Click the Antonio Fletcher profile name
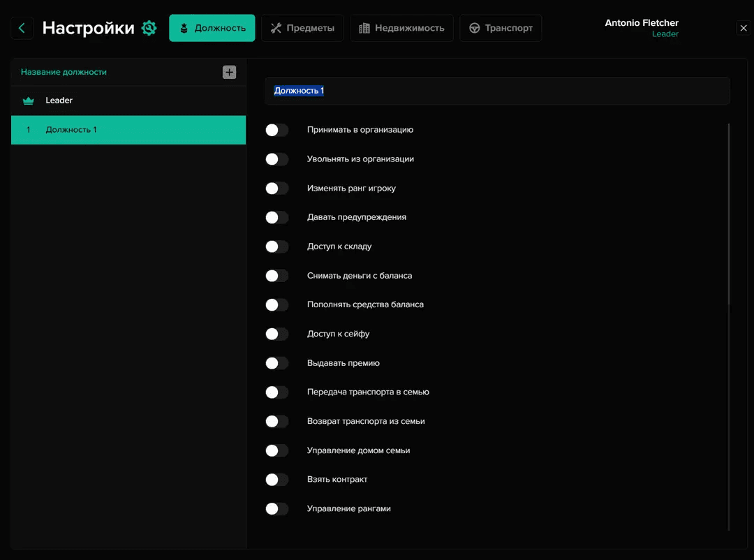Screen dimensions: 754x560 click(x=641, y=23)
